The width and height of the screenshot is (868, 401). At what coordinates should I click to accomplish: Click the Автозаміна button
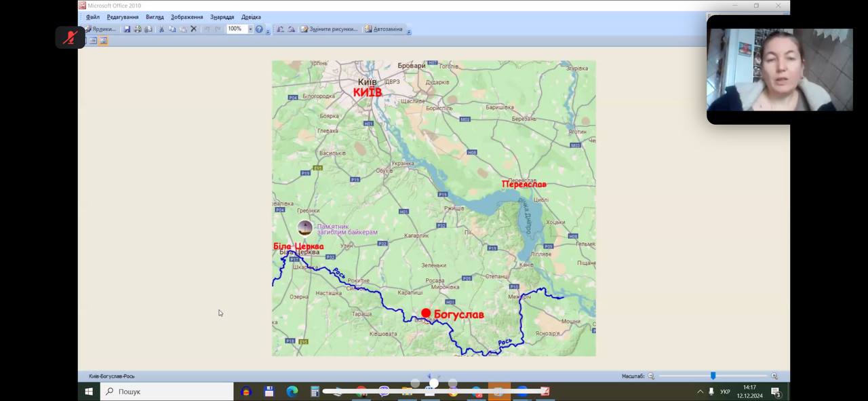(x=383, y=29)
